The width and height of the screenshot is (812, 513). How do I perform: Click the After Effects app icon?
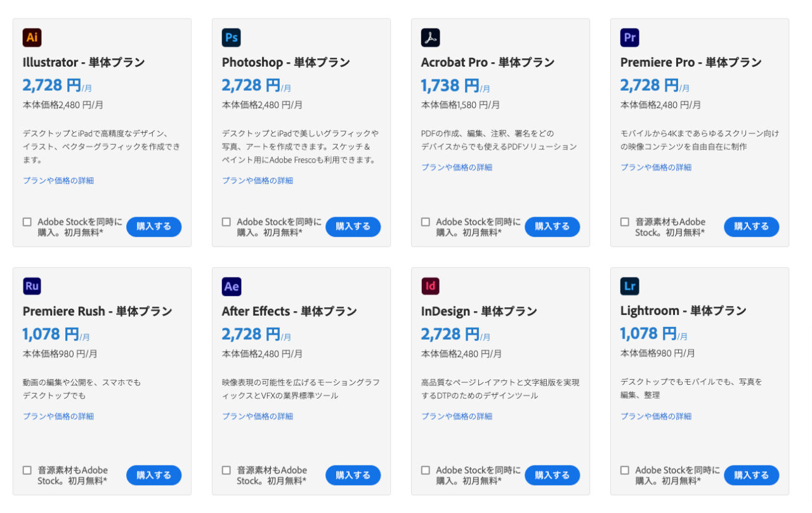pos(231,286)
